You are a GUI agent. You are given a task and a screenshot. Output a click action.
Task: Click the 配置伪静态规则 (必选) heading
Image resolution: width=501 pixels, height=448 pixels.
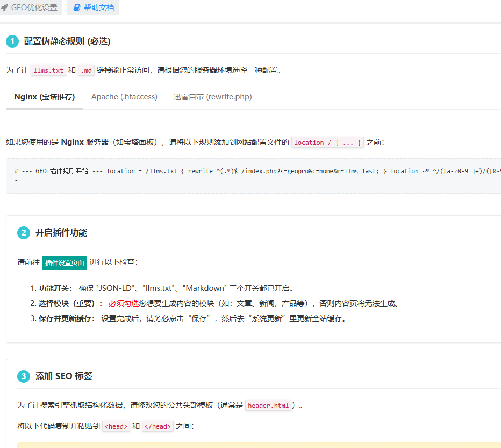[67, 41]
